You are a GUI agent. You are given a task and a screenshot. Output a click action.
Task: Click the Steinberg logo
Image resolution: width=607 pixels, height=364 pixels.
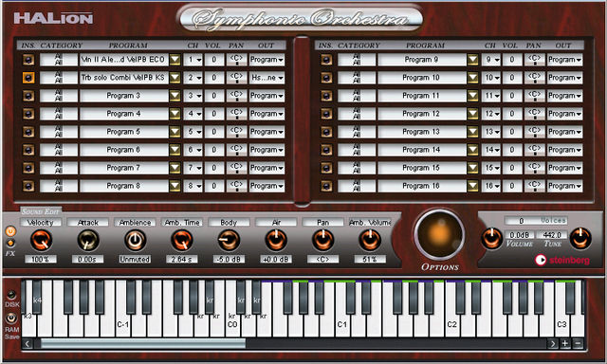tap(562, 260)
